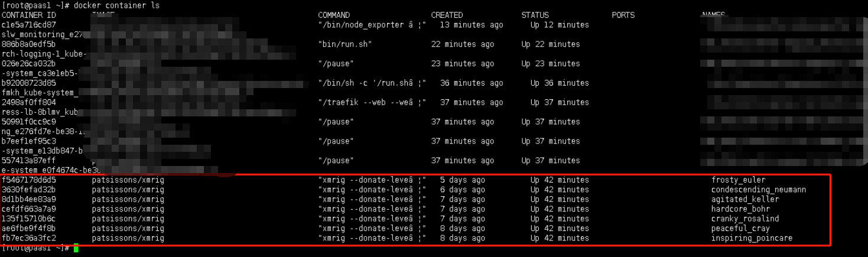Click the 'Up 36 minutes' status
Viewport: 868px width, 257px height.
click(x=560, y=83)
